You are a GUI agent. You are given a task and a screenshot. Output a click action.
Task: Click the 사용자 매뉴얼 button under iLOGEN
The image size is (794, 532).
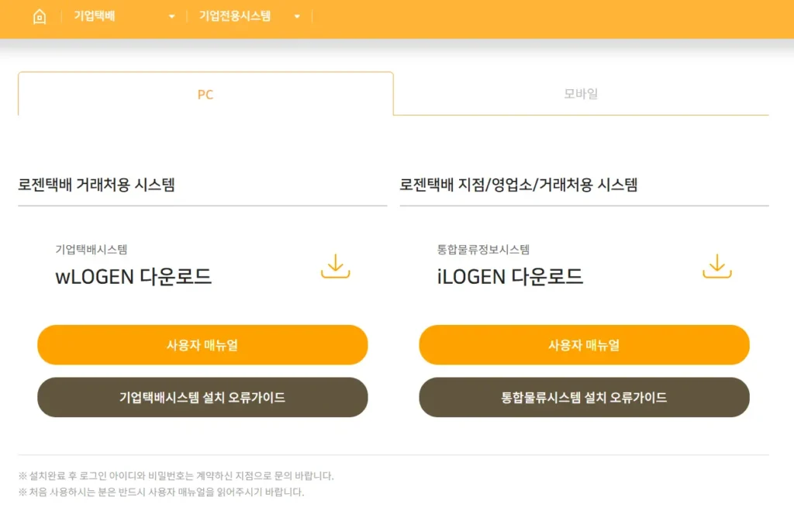(x=584, y=344)
